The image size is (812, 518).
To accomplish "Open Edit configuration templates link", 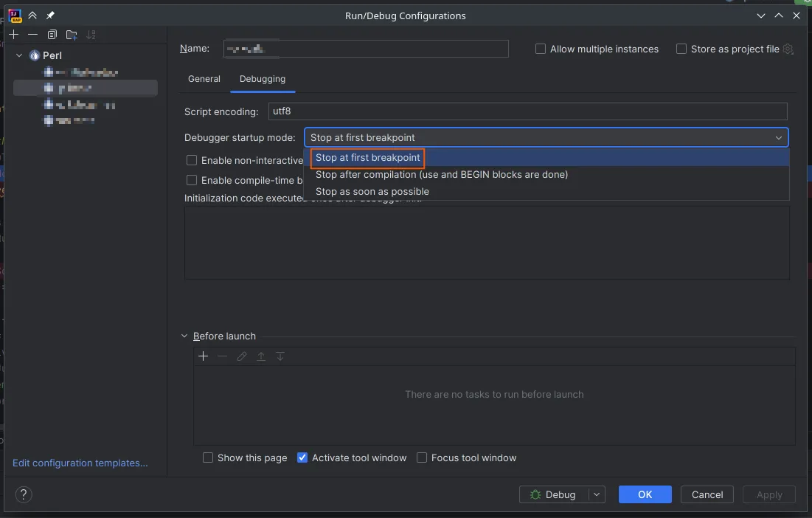I will point(80,463).
